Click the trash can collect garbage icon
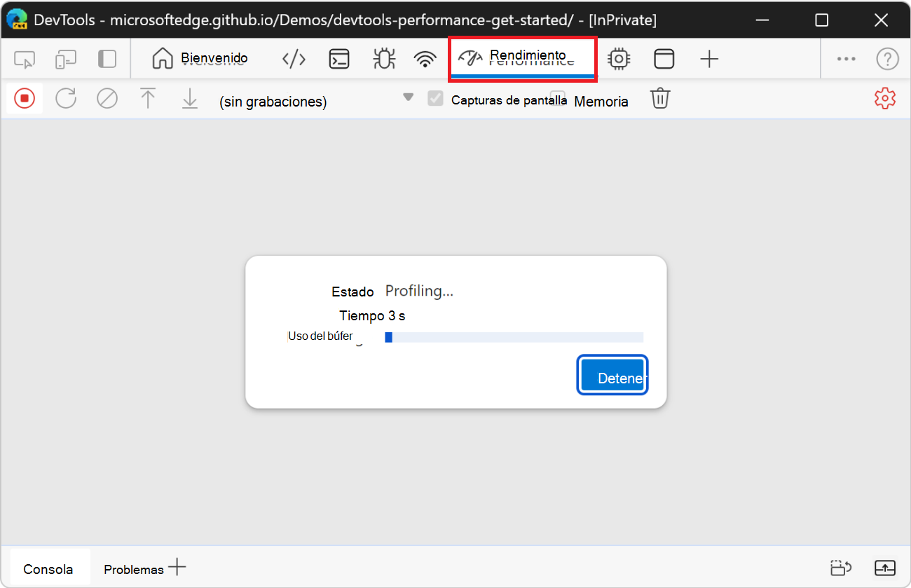911x588 pixels. (x=659, y=98)
